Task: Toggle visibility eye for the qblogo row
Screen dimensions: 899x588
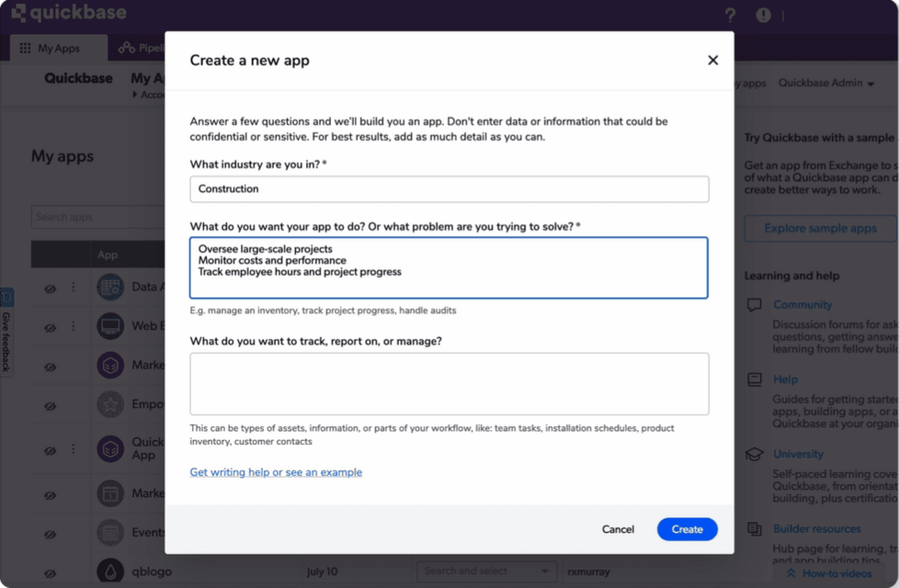Action: coord(50,572)
